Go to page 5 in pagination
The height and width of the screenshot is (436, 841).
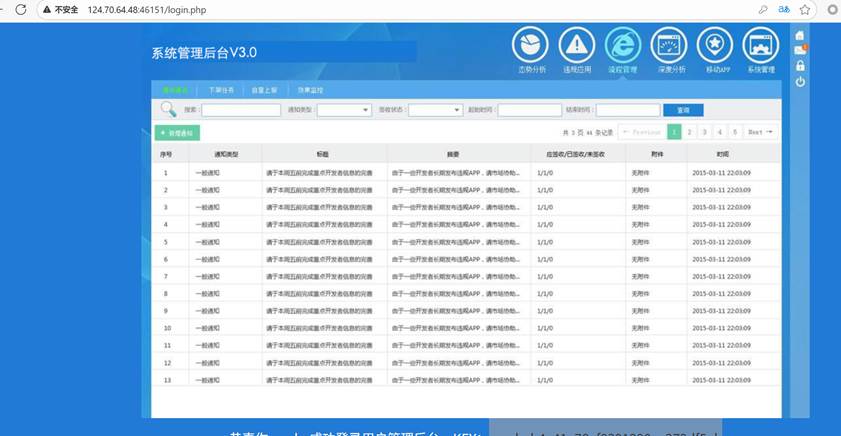click(x=735, y=132)
